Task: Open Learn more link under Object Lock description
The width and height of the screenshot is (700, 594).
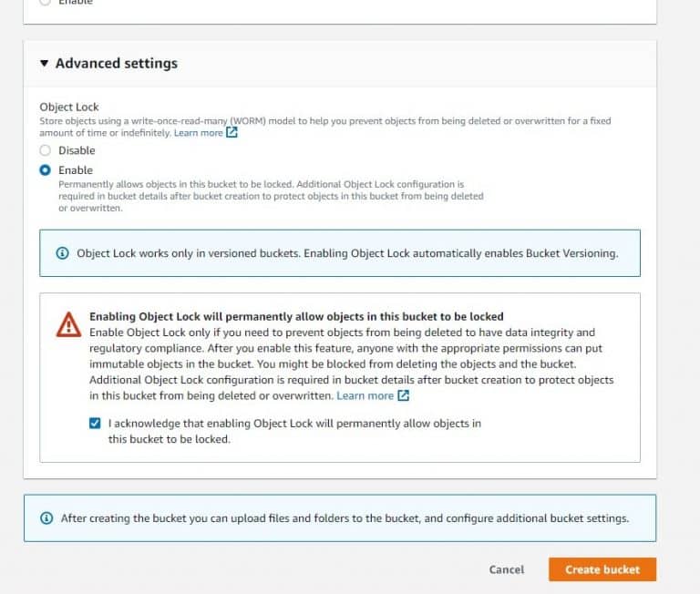Action: (198, 133)
